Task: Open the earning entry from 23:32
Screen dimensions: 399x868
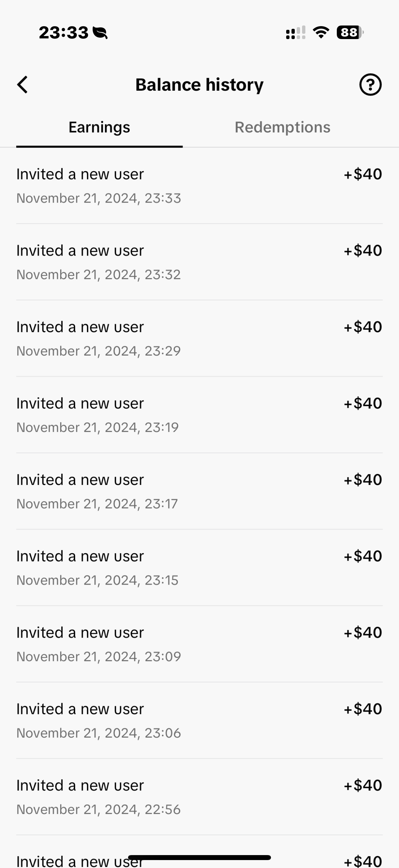Action: (x=199, y=262)
